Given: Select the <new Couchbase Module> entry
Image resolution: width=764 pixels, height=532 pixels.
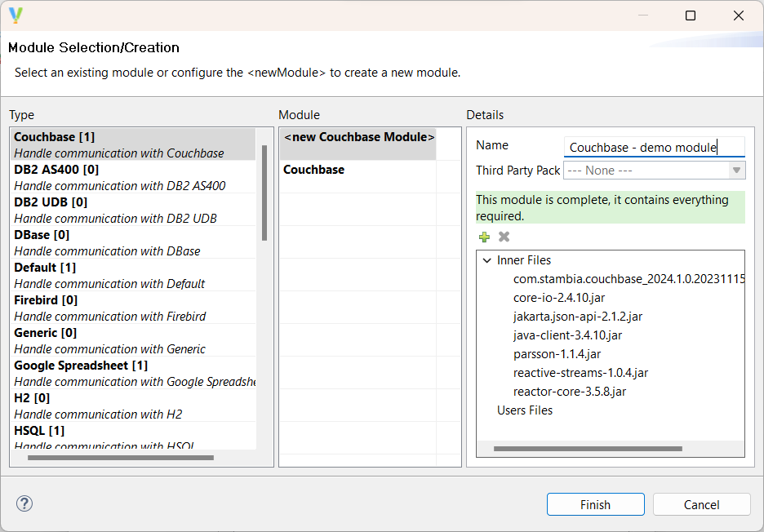Looking at the screenshot, I should tap(358, 136).
